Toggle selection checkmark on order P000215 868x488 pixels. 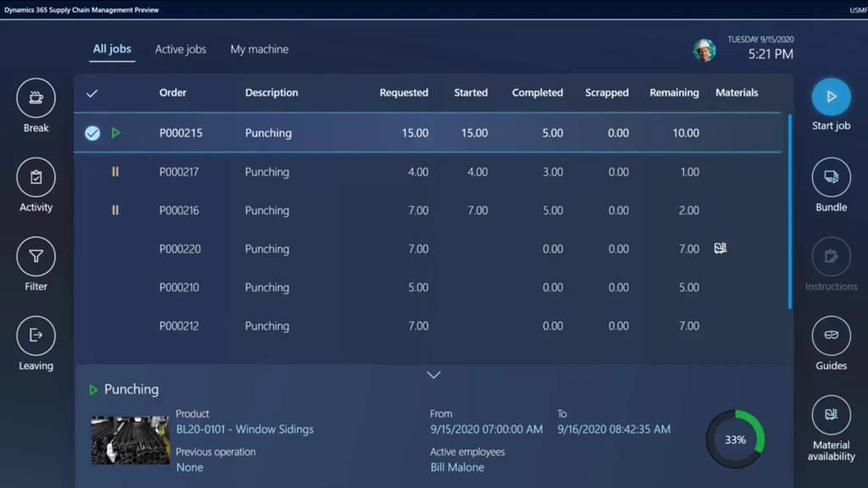click(92, 133)
